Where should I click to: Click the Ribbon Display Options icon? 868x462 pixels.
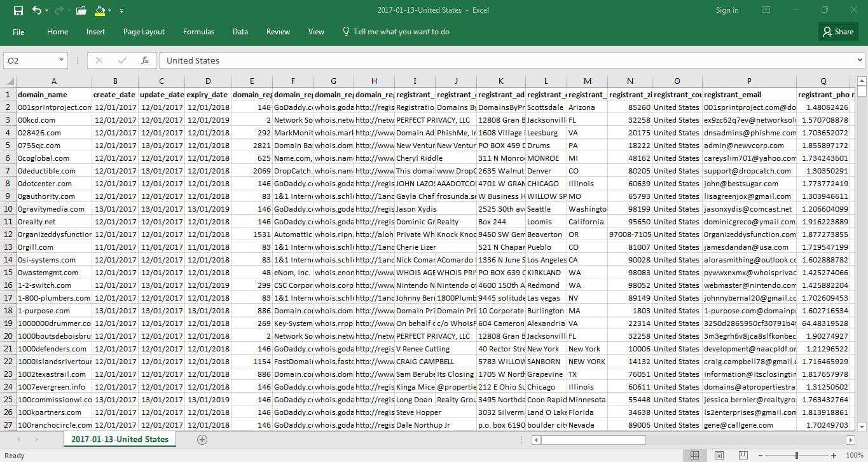tap(766, 10)
